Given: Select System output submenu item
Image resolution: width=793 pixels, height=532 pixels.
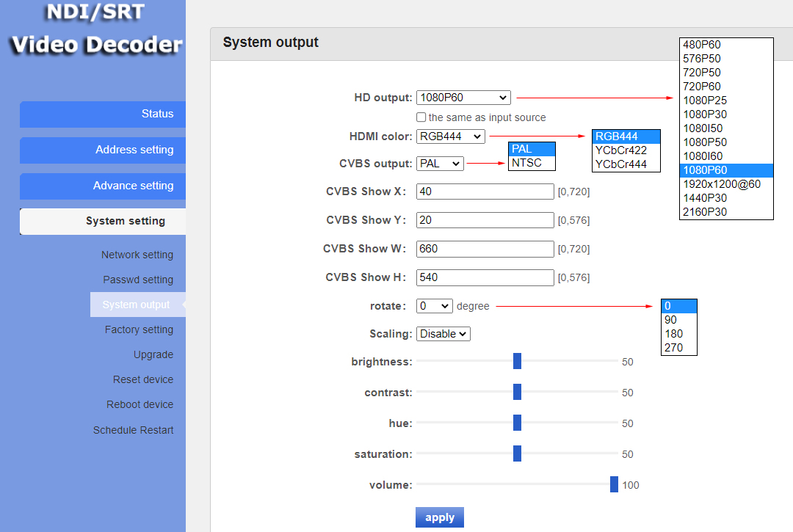Looking at the screenshot, I should point(137,305).
